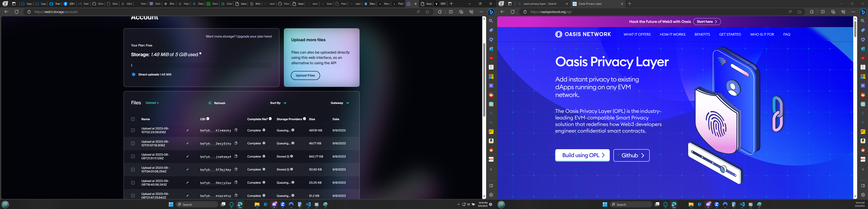Screen dimensions: 868x209
Task: Tick the select-all files checkbox in header
Action: tap(133, 119)
